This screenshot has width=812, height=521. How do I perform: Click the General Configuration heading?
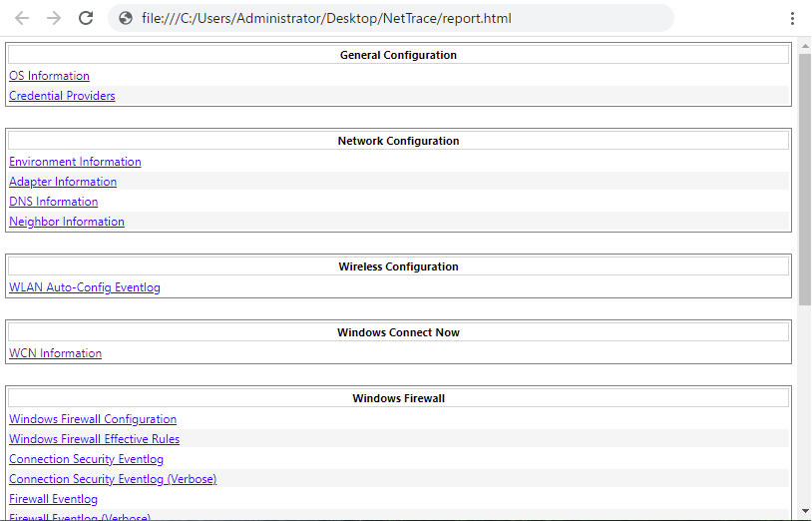pyautogui.click(x=398, y=55)
